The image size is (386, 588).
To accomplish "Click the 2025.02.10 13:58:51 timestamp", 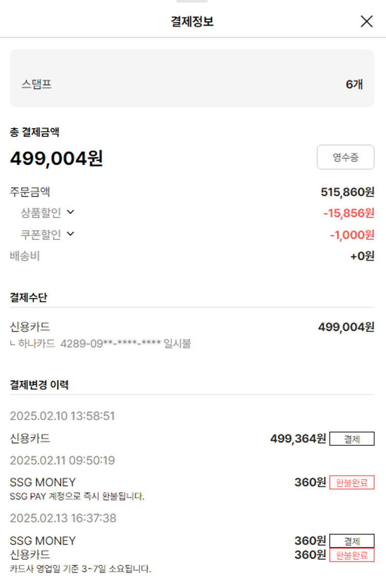I will (62, 416).
